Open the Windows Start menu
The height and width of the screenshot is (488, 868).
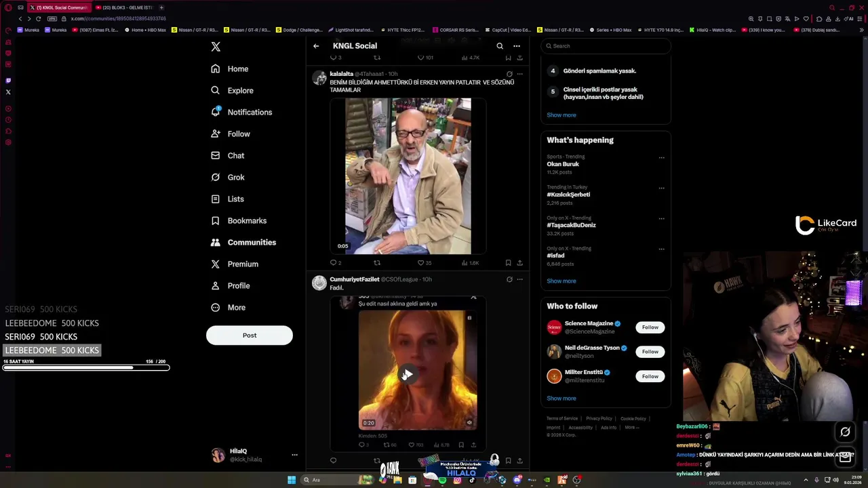coord(292,480)
